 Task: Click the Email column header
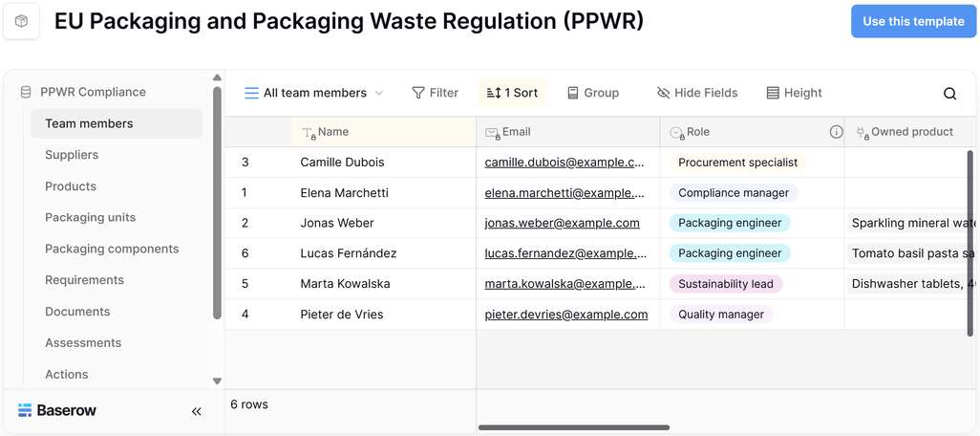568,132
